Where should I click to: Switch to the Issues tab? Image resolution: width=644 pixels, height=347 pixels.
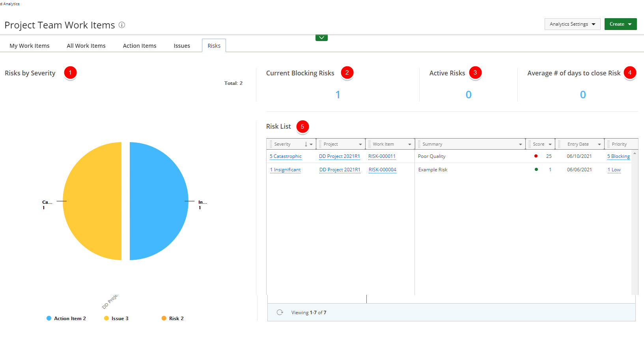182,46
